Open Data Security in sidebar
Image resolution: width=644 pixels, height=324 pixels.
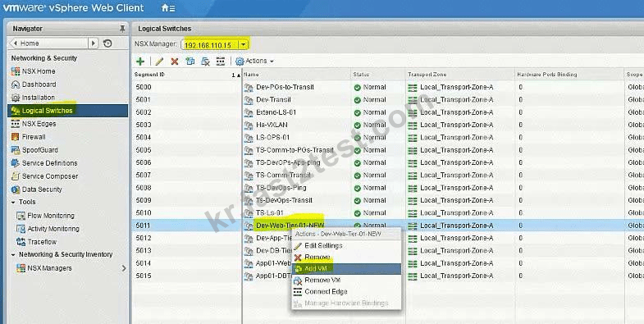(42, 189)
